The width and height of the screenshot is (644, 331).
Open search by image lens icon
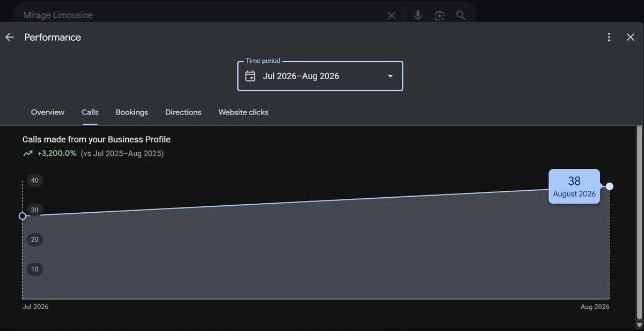[x=440, y=16]
